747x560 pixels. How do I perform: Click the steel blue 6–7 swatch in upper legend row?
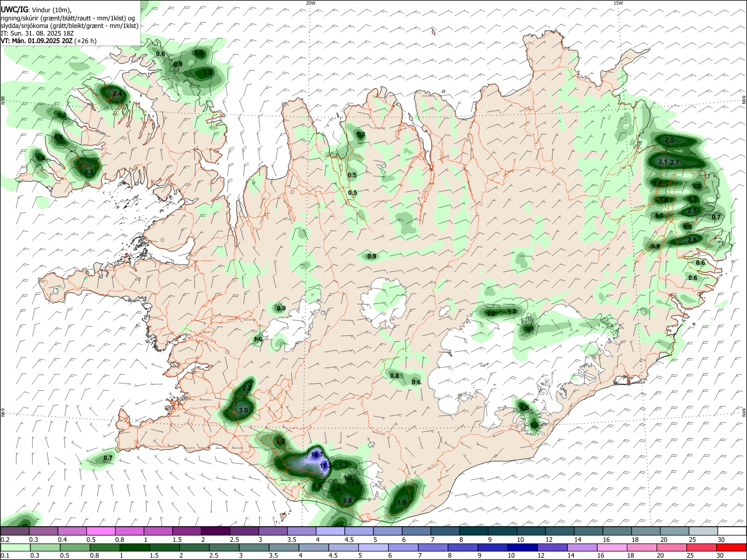tap(417, 531)
